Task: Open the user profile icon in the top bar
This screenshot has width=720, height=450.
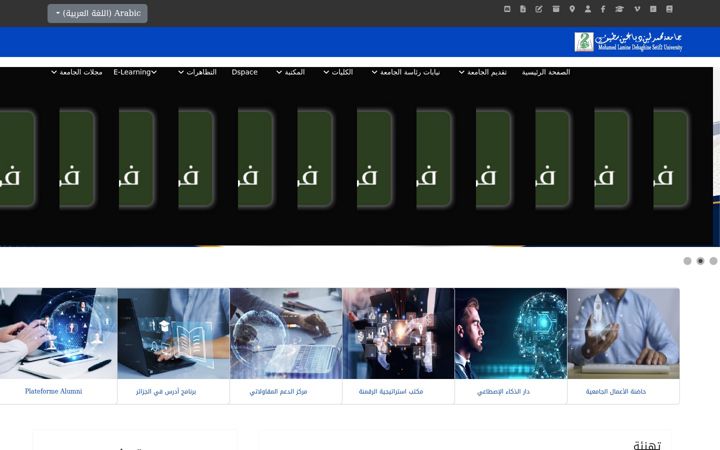Action: tap(588, 9)
